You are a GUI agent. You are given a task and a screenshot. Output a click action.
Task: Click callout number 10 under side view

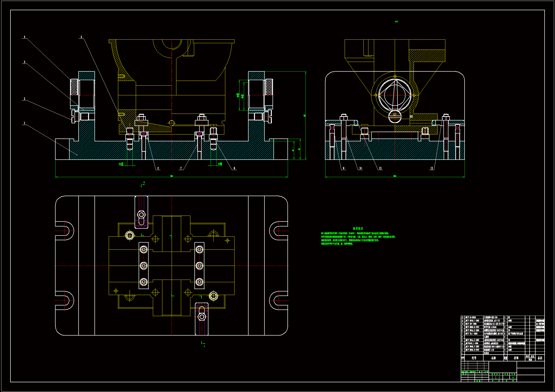tap(360, 168)
